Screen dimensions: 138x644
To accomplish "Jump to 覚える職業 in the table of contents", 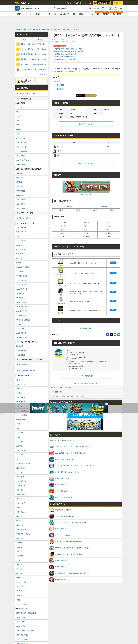I will pos(61,85).
